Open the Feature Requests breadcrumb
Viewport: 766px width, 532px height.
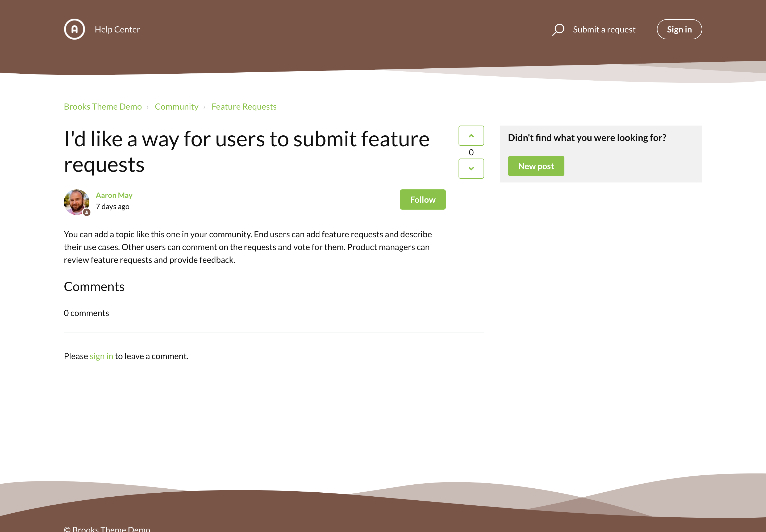(x=244, y=107)
